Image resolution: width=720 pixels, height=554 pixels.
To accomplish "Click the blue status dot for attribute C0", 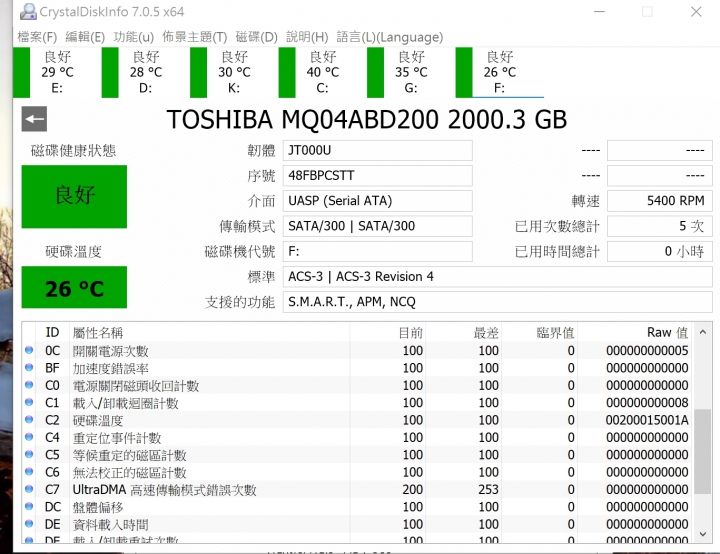I will (x=29, y=385).
